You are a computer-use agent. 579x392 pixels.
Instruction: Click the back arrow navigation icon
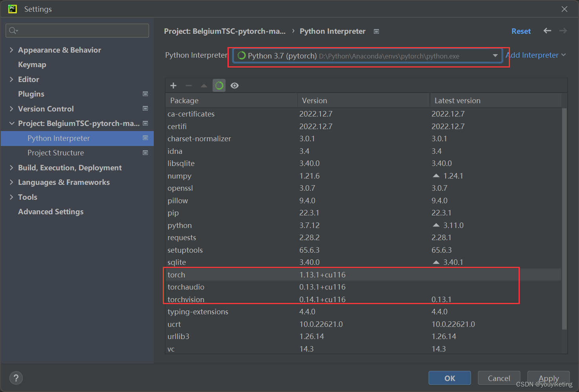547,31
